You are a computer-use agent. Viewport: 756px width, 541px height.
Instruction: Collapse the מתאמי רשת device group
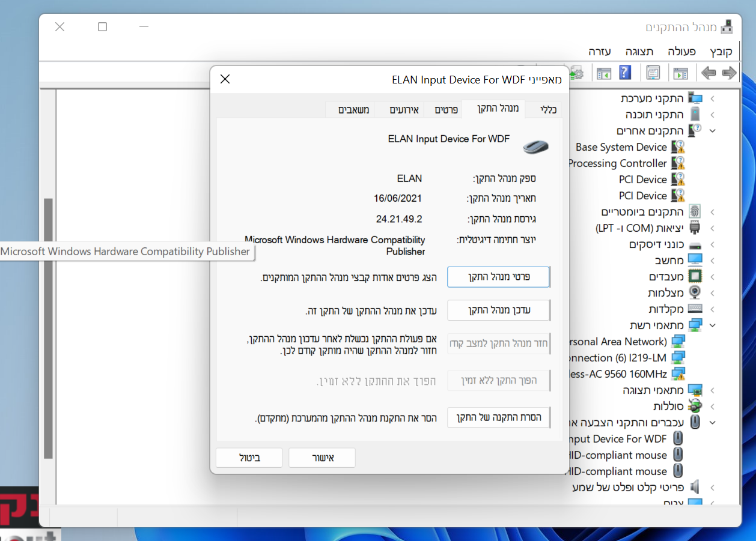tap(713, 325)
